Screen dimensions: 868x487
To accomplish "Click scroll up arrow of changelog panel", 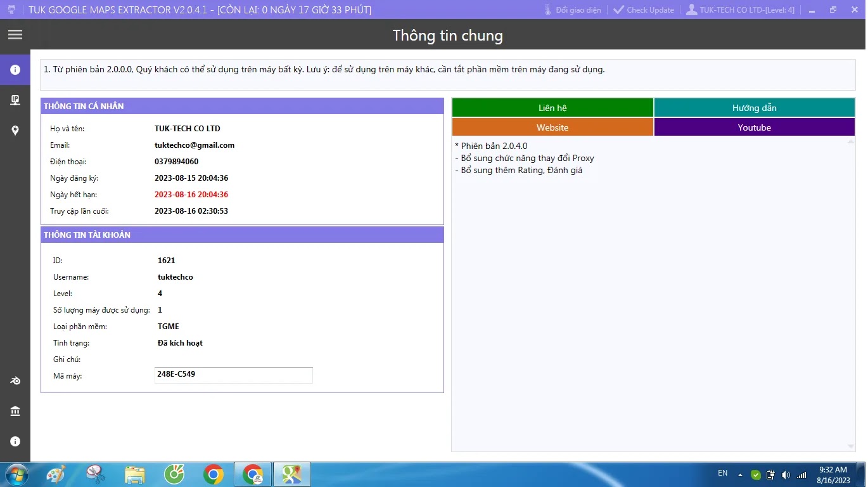I will [x=850, y=142].
